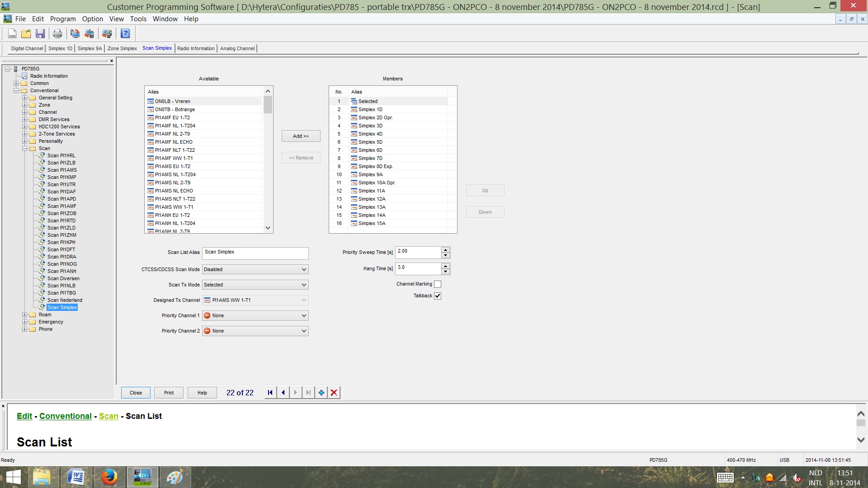The height and width of the screenshot is (488, 868).
Task: Select PI1AMF NL ECHO in Available list
Action: (204, 142)
